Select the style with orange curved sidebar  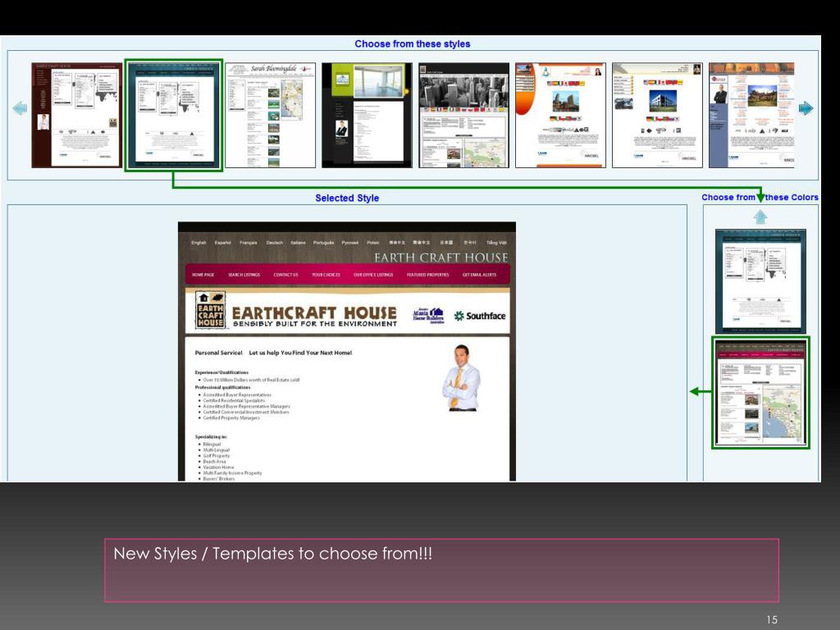coord(560,115)
